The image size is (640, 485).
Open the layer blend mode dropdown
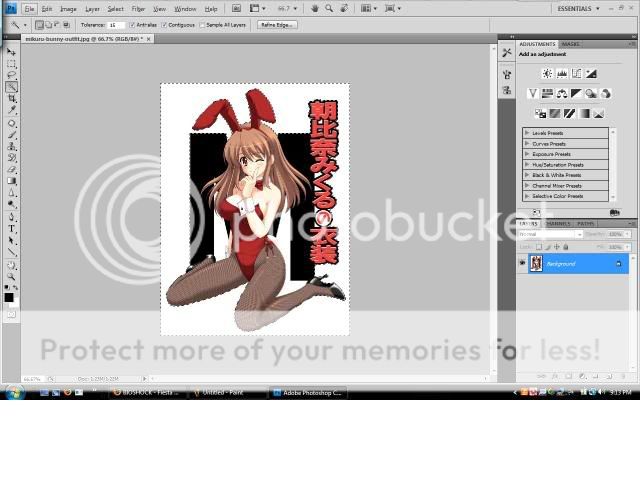click(550, 234)
